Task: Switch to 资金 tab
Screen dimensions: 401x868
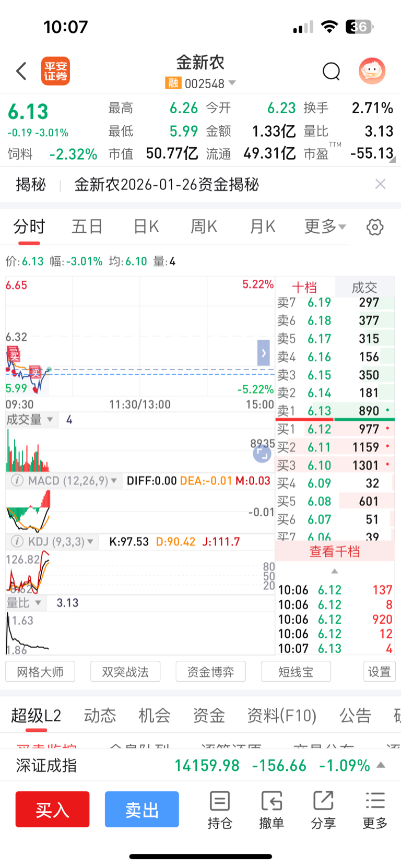Action: [x=209, y=716]
